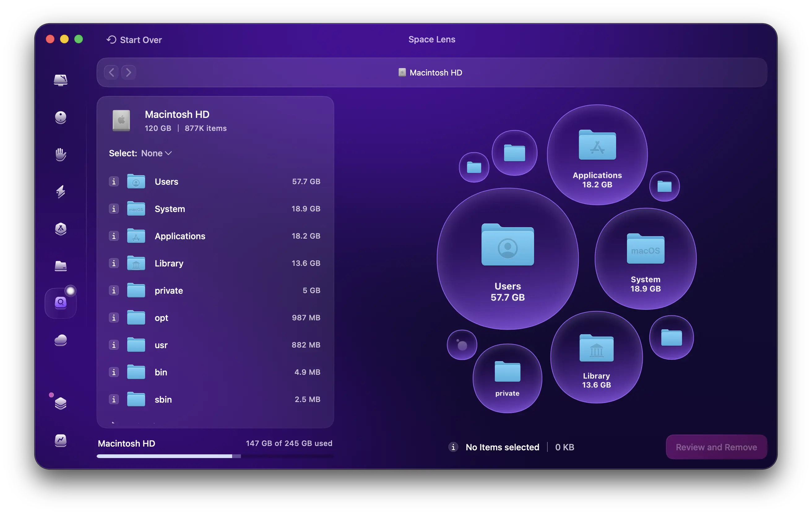Show info for the bin folder row

[x=114, y=372]
